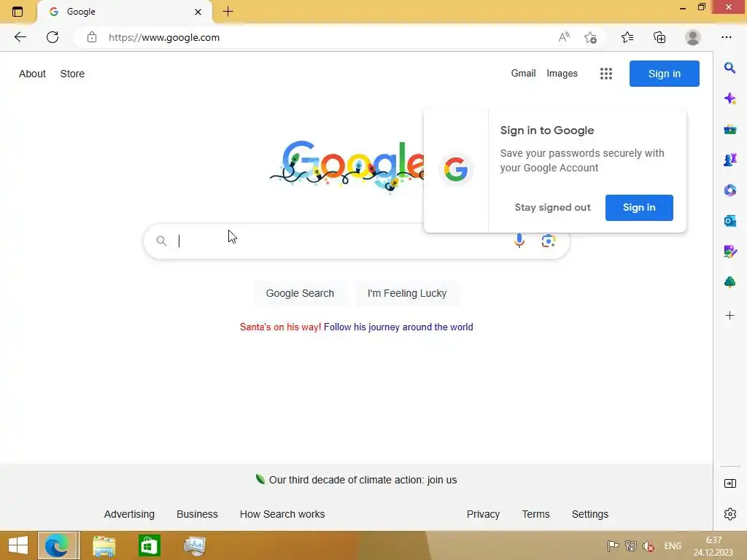Screen dimensions: 747x560
Task: Click the Read aloud icon
Action: click(x=564, y=38)
